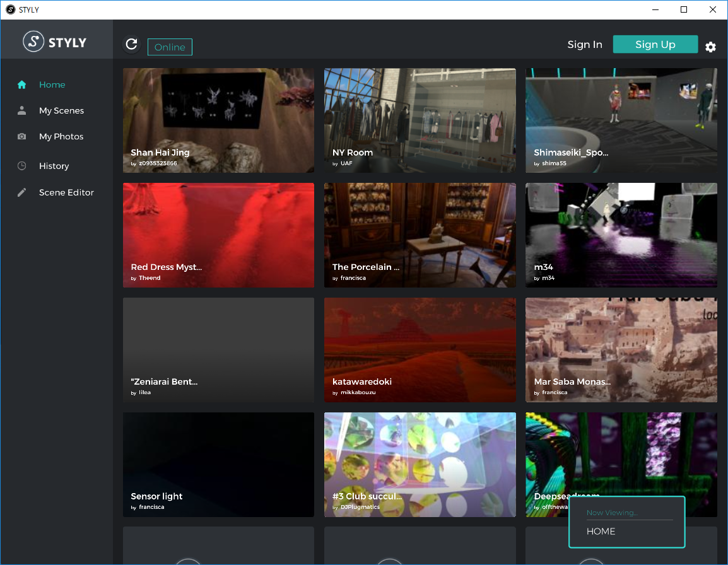728x565 pixels.
Task: Open the NY Room scene thumbnail
Action: pyautogui.click(x=420, y=120)
